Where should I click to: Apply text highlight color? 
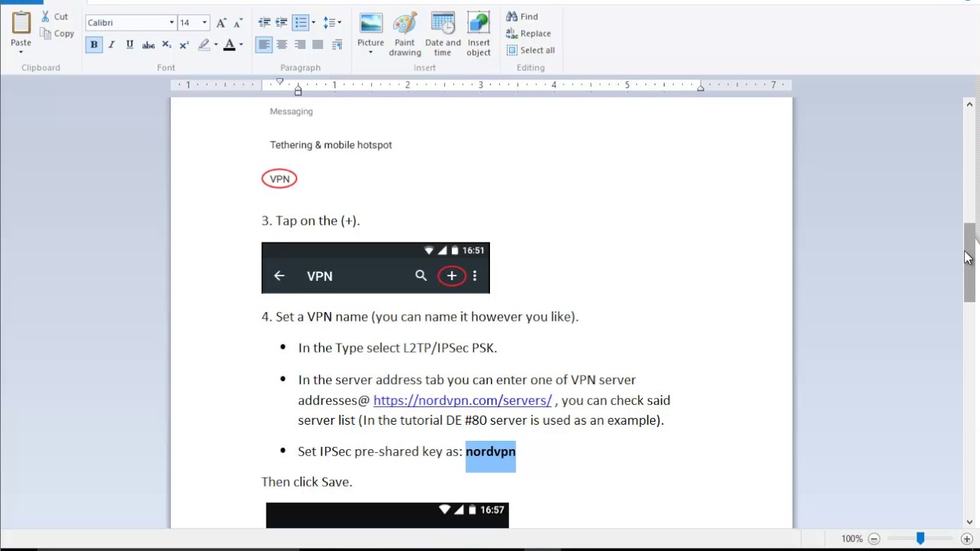[204, 45]
